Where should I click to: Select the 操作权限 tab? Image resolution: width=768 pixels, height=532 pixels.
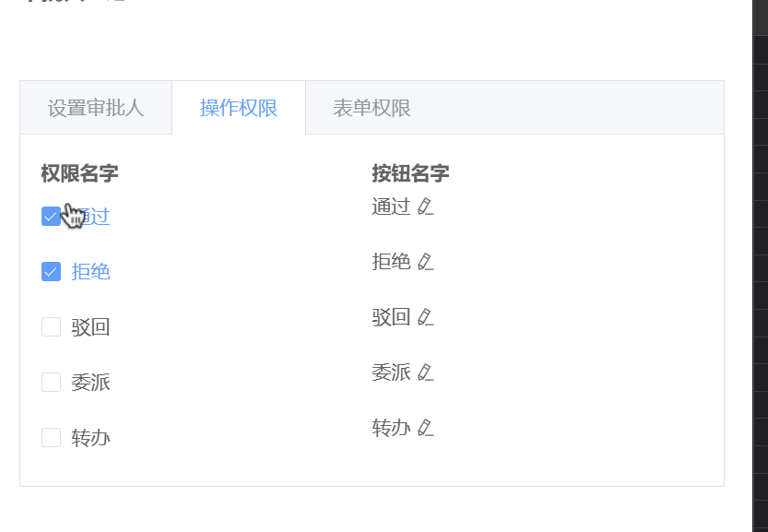239,108
